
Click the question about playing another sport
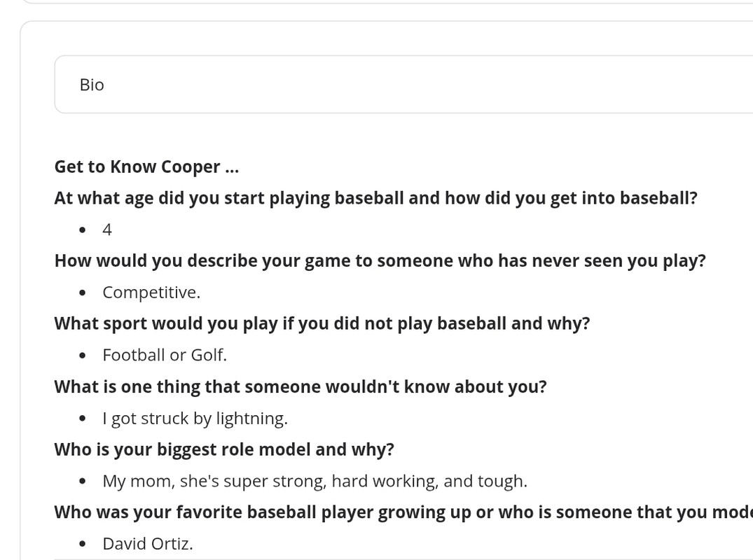click(x=322, y=323)
